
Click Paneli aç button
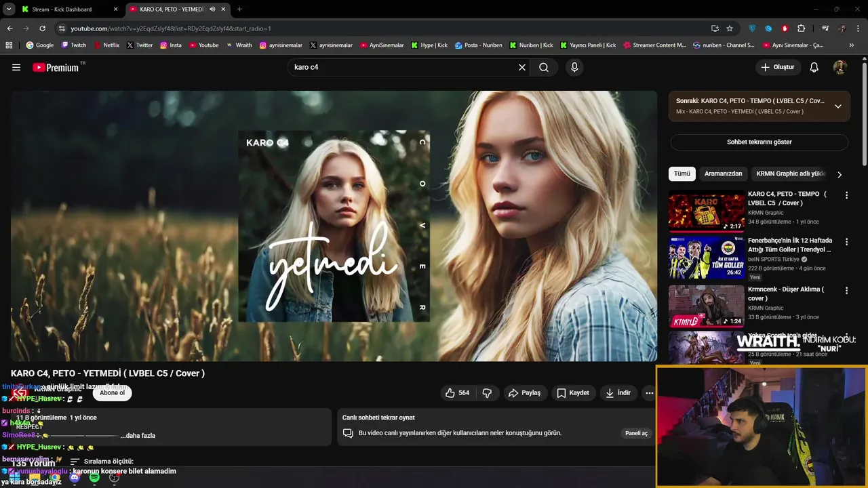(x=636, y=433)
